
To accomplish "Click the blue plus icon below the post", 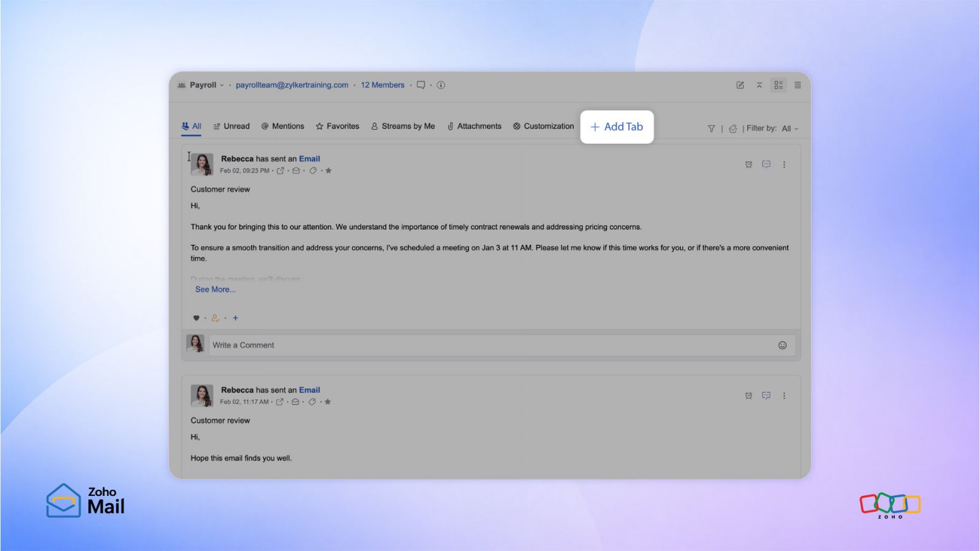I will point(235,318).
